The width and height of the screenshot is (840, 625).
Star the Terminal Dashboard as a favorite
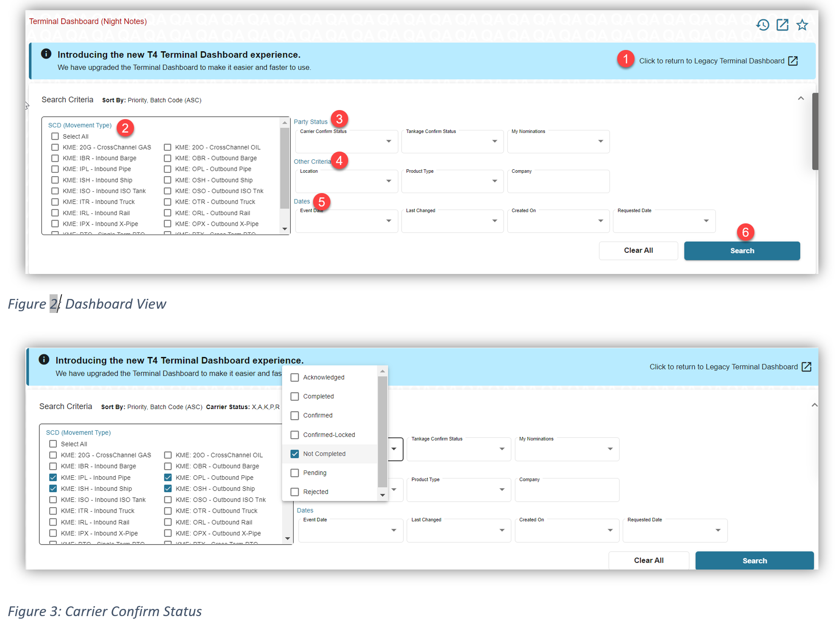click(802, 25)
